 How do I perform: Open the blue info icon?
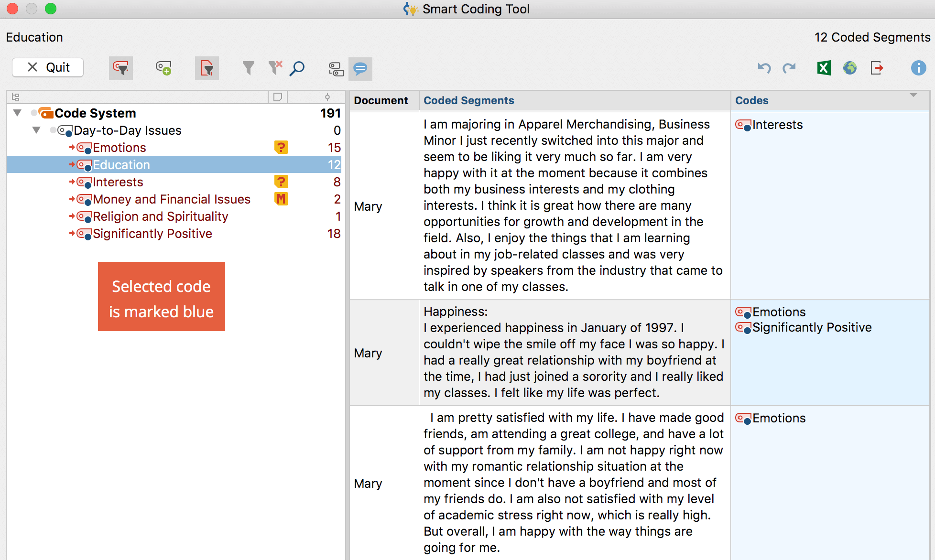918,68
